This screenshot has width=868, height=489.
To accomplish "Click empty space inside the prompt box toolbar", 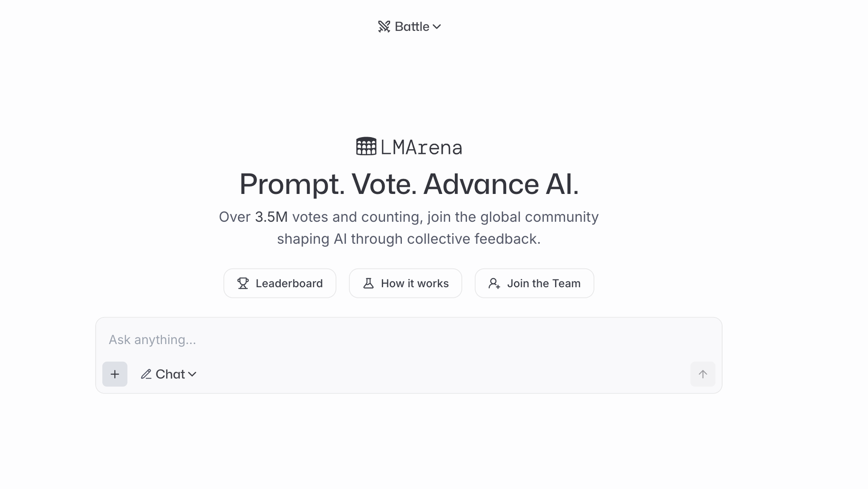I will 443,374.
